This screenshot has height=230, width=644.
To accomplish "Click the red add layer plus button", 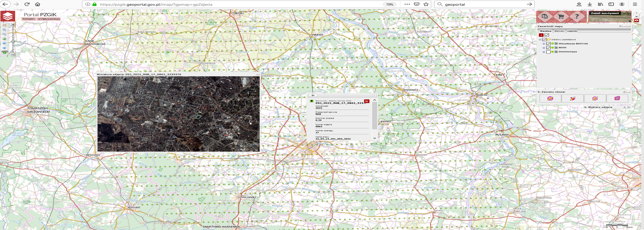I will coord(541,35).
